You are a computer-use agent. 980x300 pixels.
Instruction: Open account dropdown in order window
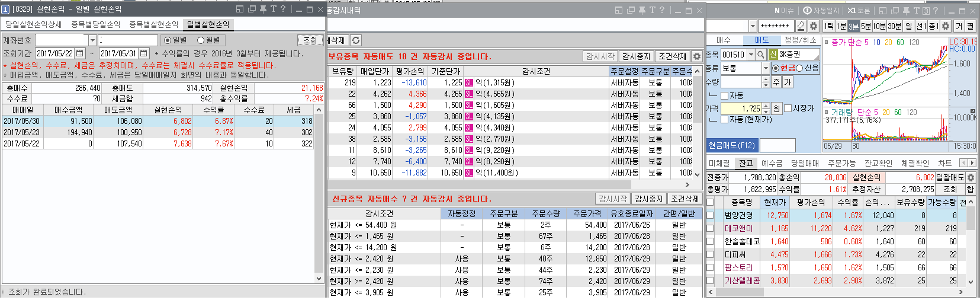pyautogui.click(x=753, y=26)
